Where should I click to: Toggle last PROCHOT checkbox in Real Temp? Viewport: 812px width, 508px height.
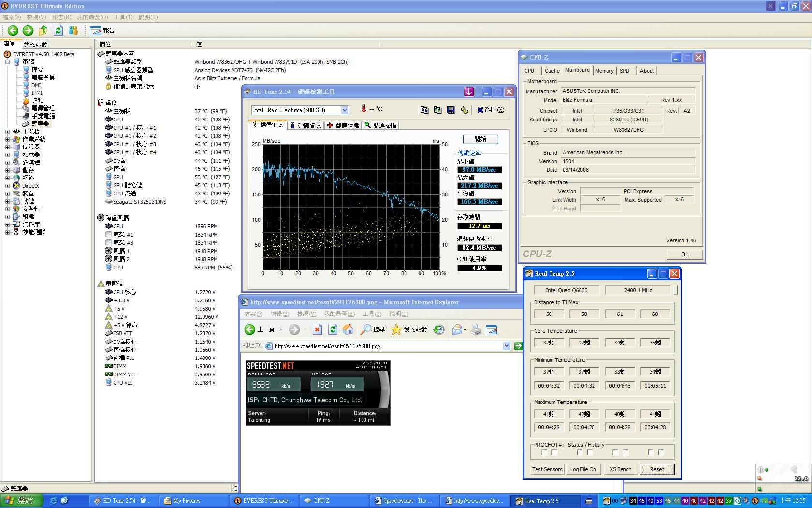[661, 453]
